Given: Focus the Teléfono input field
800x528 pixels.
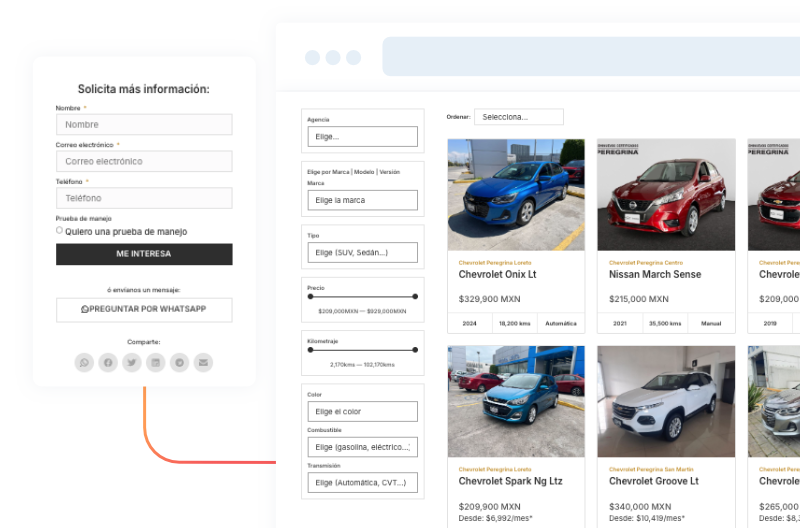Looking at the screenshot, I should pos(144,198).
